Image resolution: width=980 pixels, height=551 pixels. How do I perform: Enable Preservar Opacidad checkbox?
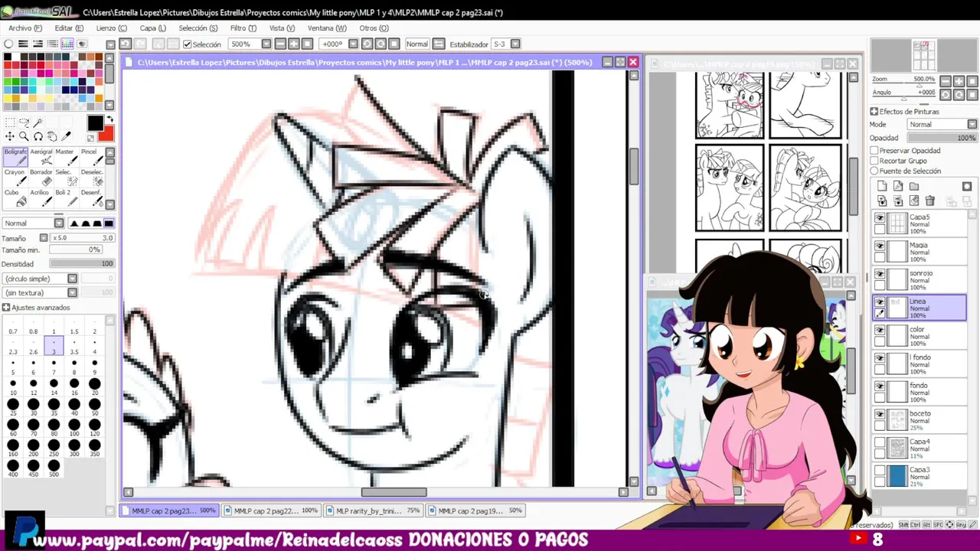pyautogui.click(x=874, y=151)
